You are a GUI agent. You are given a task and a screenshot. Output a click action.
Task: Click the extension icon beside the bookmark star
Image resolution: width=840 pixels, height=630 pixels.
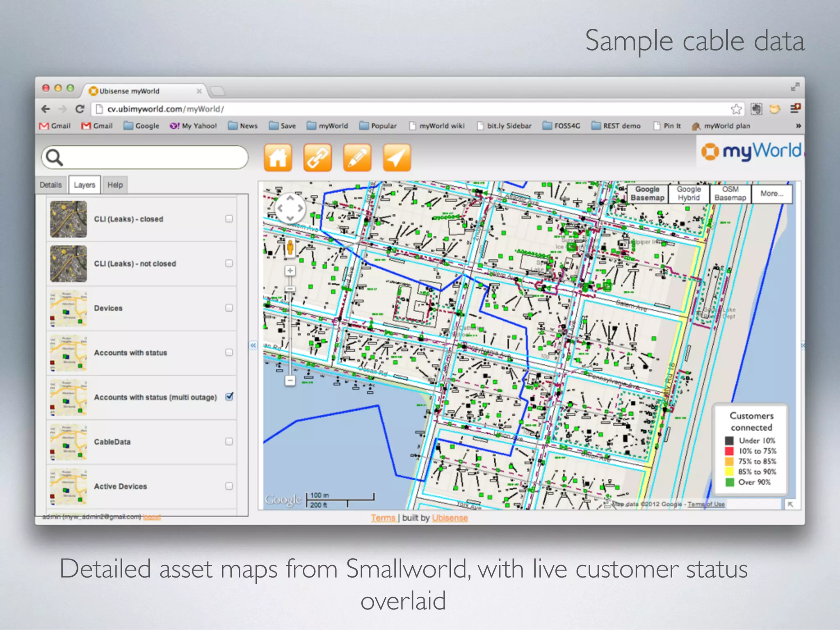[x=756, y=109]
